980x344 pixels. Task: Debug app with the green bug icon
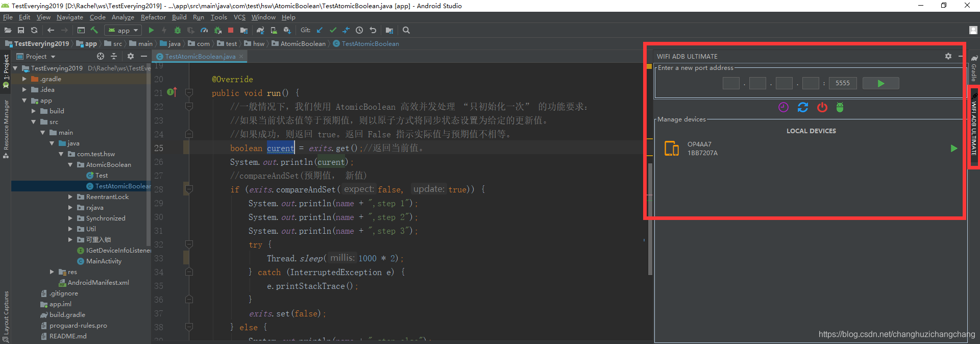[178, 30]
